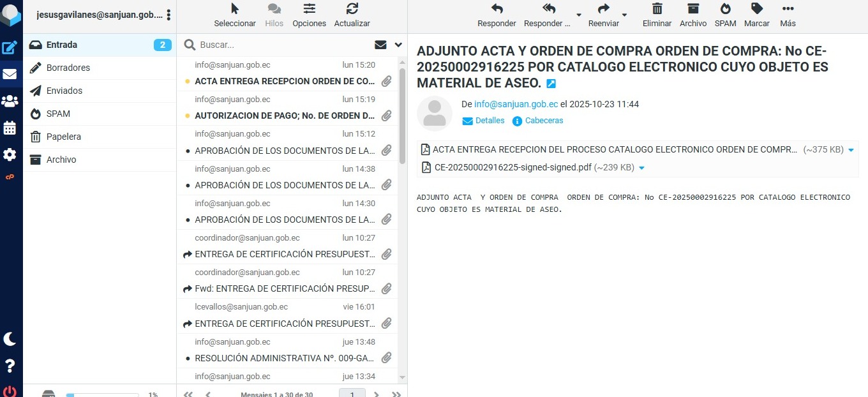
Task: Open the Contacts icon in sidebar
Action: pyautogui.click(x=10, y=101)
